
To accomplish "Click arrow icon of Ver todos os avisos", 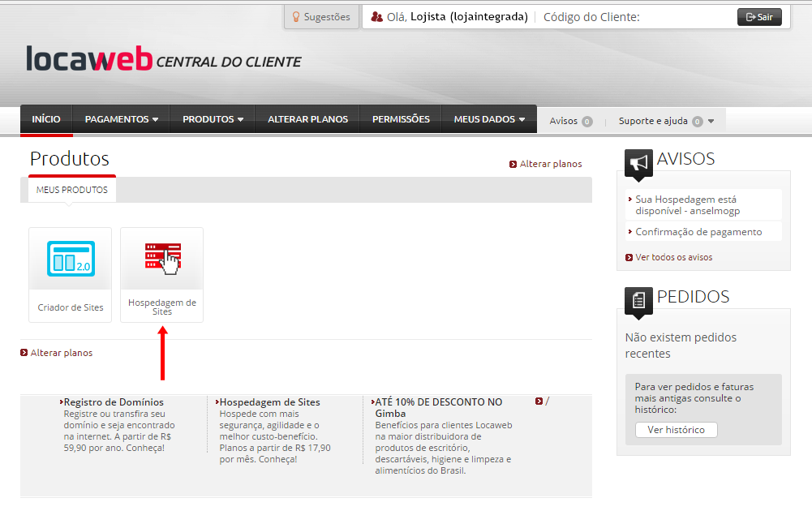I will click(629, 257).
